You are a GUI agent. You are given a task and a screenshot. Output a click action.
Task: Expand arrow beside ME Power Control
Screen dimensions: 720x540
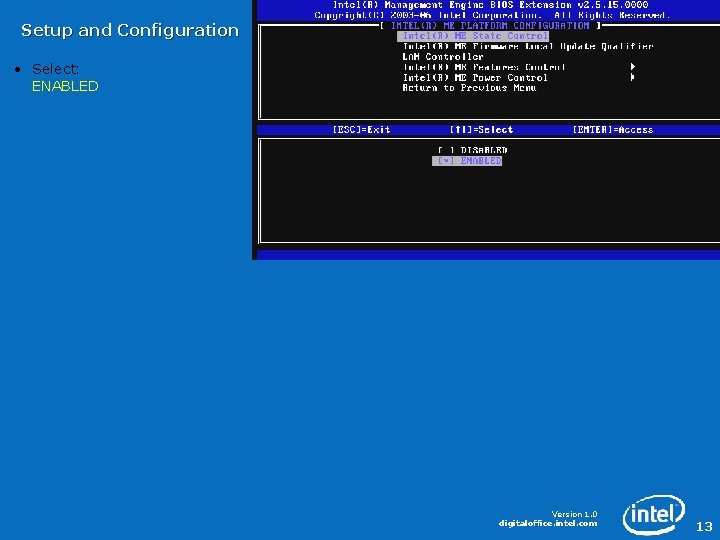(633, 78)
